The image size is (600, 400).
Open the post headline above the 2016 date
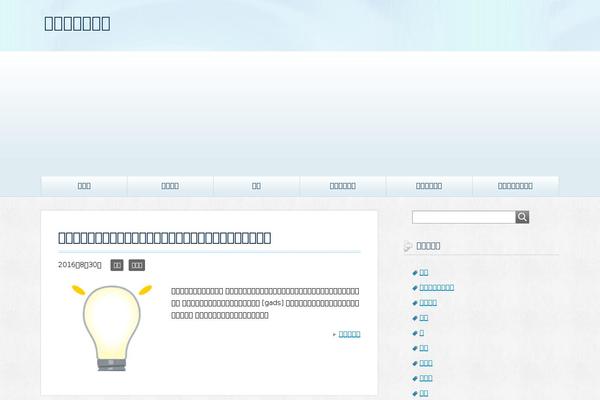(x=165, y=238)
